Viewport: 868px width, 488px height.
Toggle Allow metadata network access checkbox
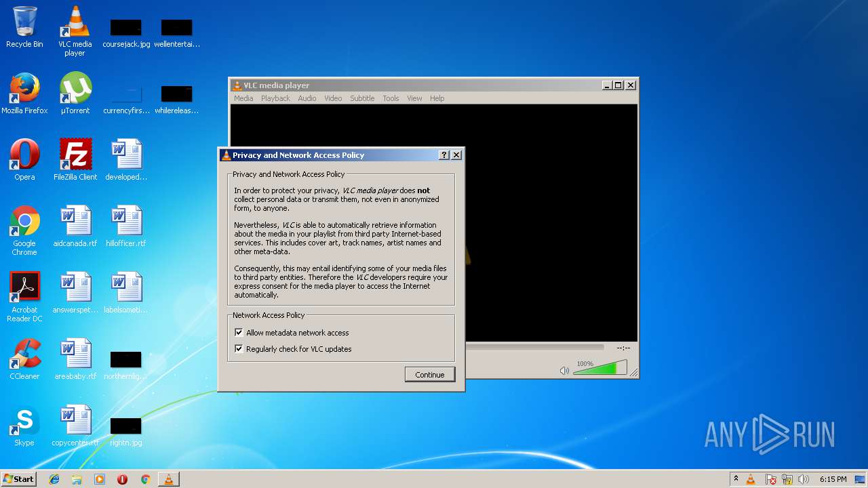pyautogui.click(x=239, y=333)
